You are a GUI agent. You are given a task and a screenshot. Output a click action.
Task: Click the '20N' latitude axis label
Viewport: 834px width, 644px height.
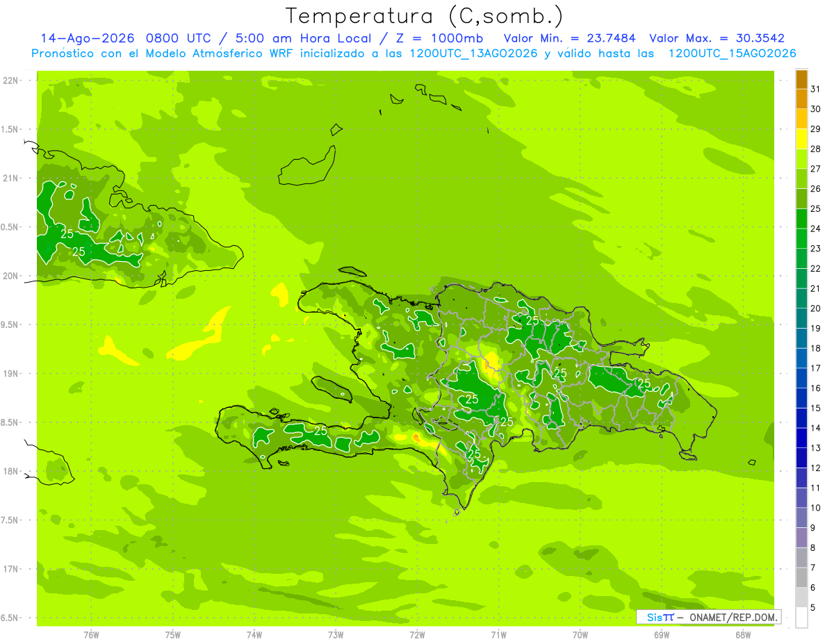click(10, 276)
